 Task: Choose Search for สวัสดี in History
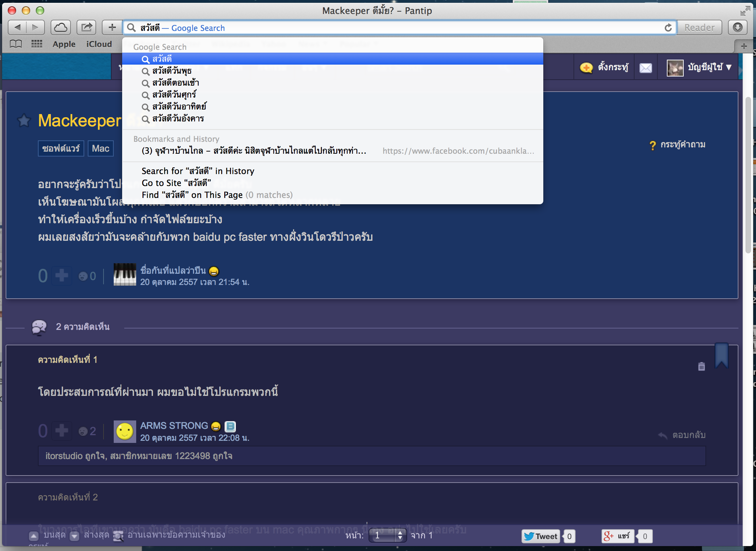click(x=332, y=171)
